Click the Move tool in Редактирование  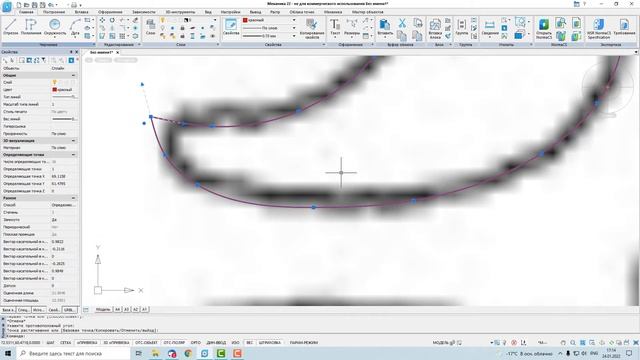tap(102, 20)
